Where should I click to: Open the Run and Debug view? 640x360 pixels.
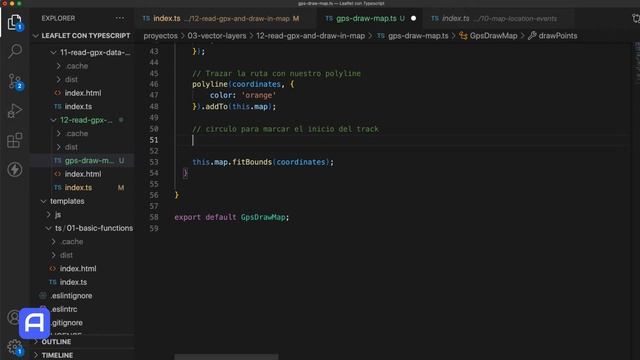pos(15,111)
